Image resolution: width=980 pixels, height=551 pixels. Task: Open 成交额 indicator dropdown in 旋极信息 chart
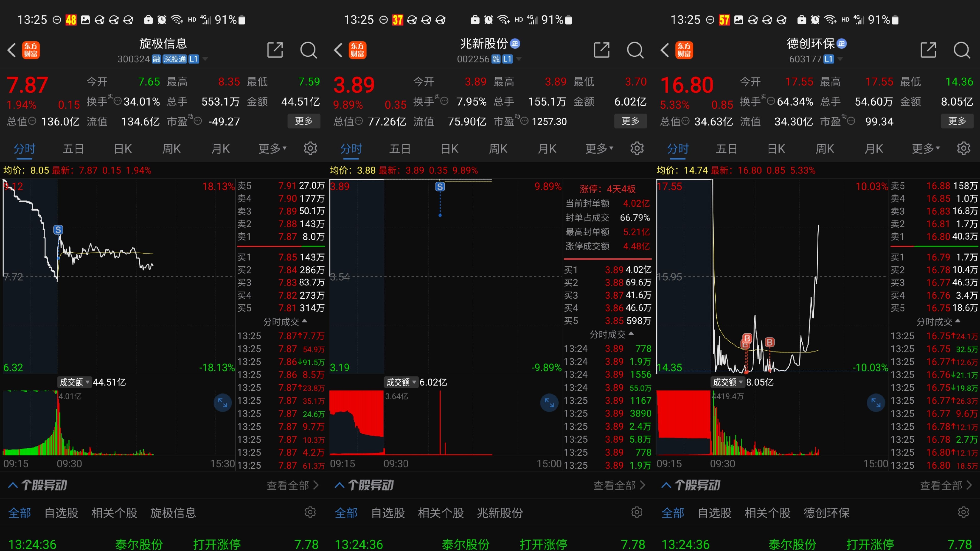pyautogui.click(x=74, y=382)
